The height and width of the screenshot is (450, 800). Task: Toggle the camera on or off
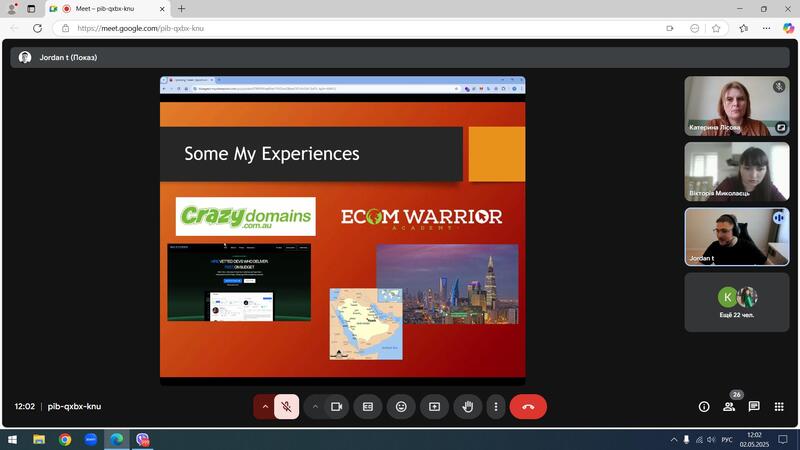336,407
